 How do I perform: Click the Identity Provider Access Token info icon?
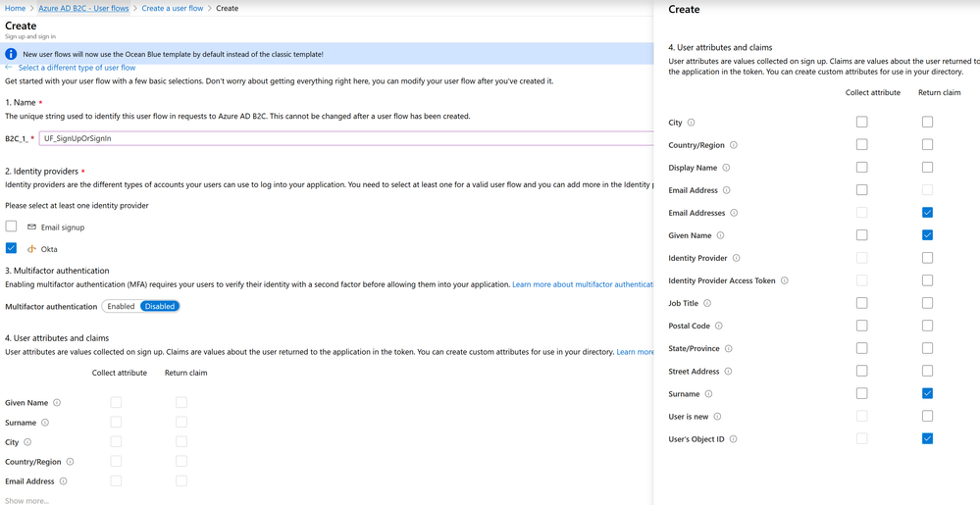pyautogui.click(x=785, y=280)
